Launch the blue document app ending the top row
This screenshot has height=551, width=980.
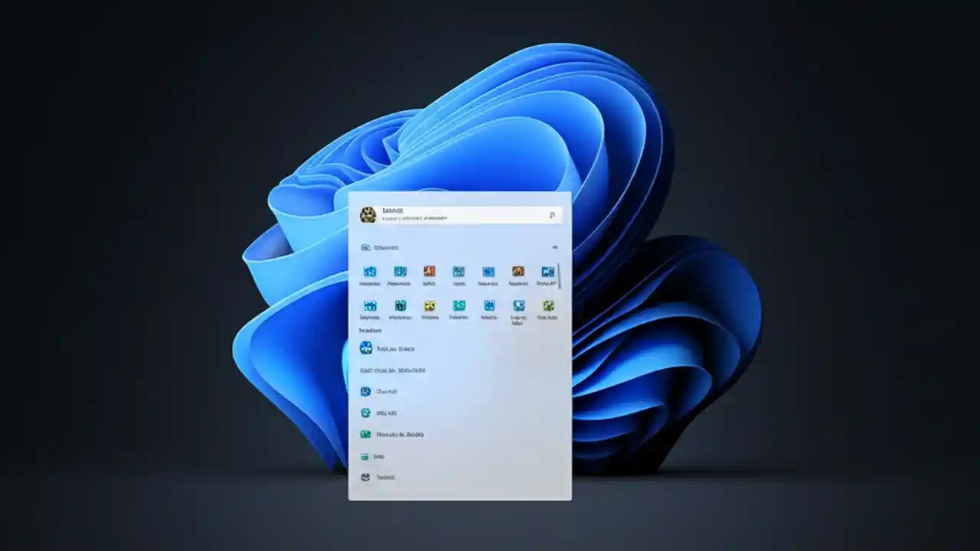[x=547, y=272]
